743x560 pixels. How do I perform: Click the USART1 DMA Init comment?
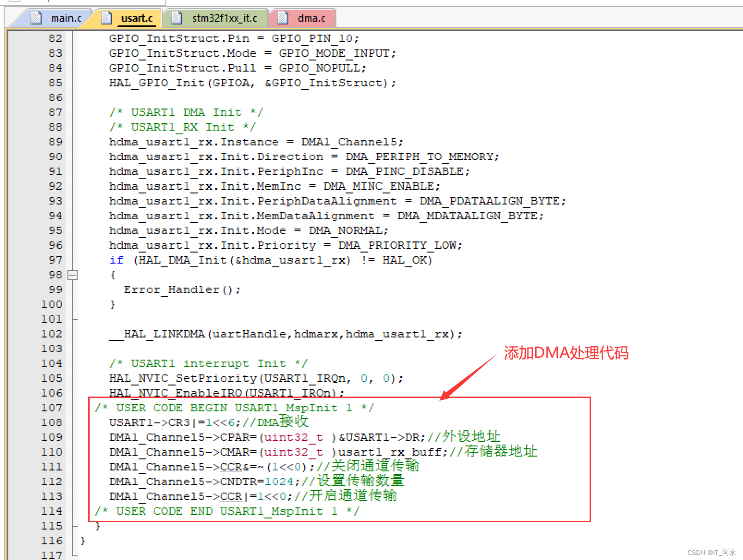pos(186,112)
